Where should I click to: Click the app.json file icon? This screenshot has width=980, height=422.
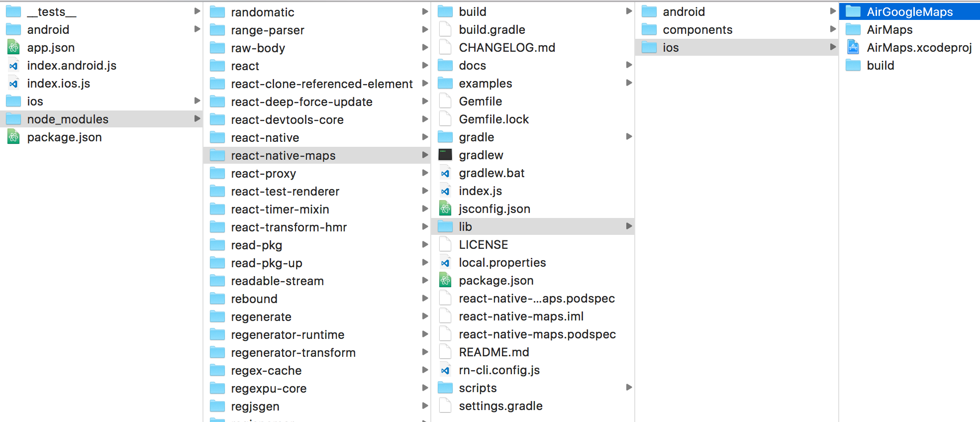click(x=13, y=48)
